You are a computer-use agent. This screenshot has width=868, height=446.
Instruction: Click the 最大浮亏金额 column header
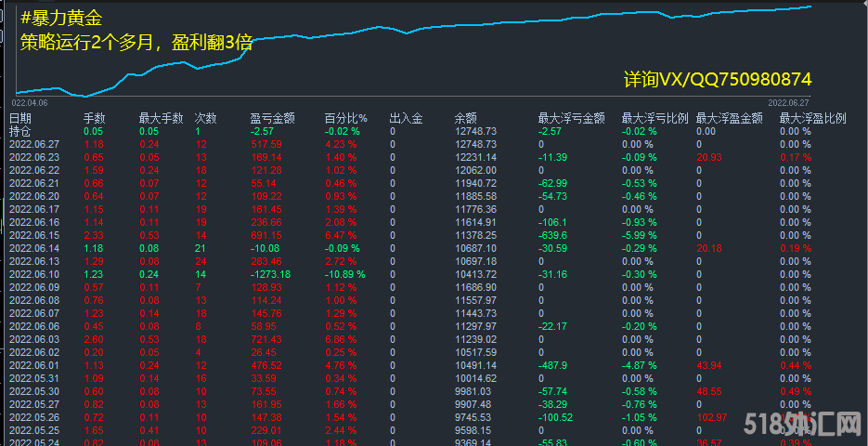pyautogui.click(x=571, y=119)
